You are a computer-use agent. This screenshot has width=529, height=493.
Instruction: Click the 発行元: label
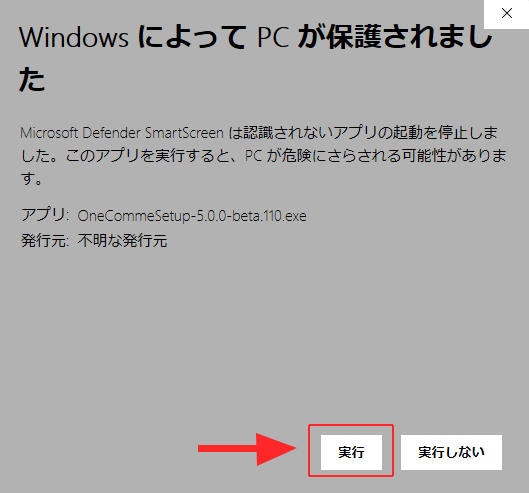45,241
